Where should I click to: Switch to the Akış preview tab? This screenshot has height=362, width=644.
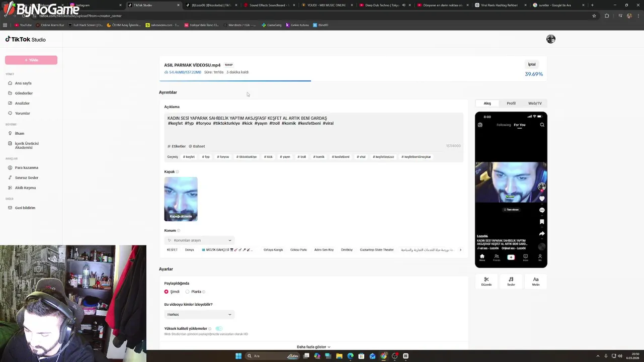(487, 103)
